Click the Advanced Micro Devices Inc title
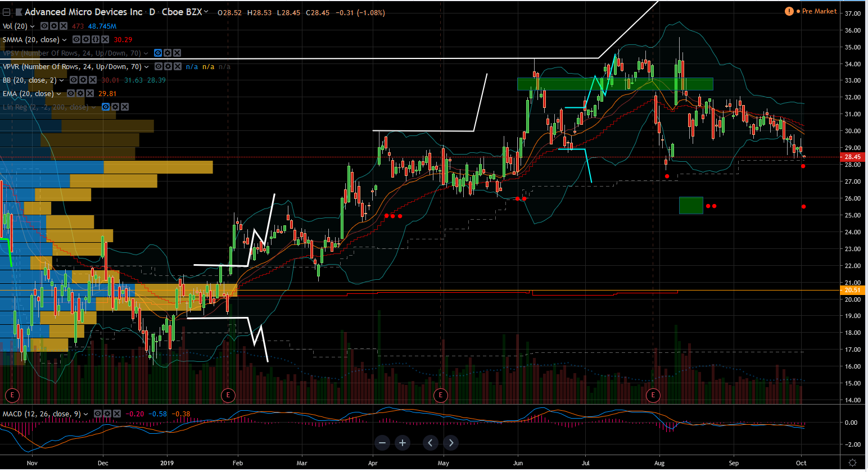868x472 pixels. [84, 12]
